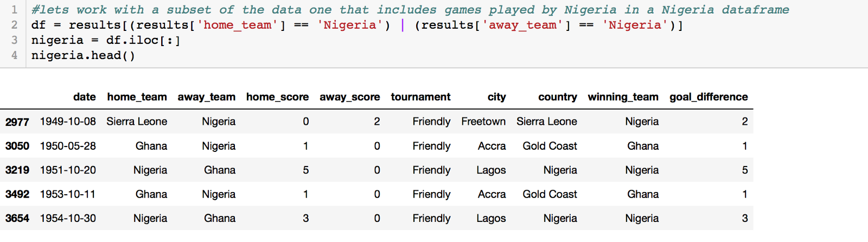This screenshot has width=868, height=242.
Task: Click the 'home_team' string in code line 2
Action: click(x=237, y=25)
